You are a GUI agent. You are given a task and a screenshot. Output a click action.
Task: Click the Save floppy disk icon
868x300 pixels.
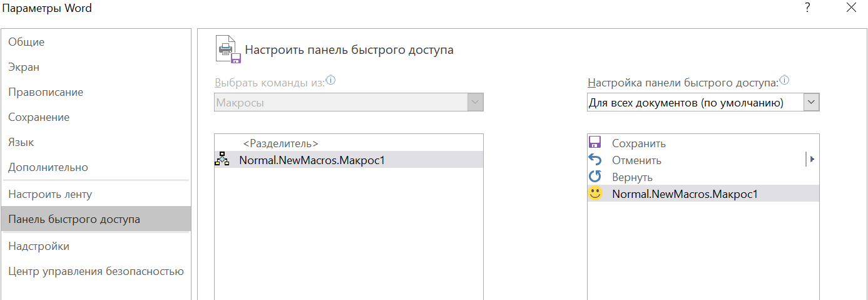click(595, 143)
